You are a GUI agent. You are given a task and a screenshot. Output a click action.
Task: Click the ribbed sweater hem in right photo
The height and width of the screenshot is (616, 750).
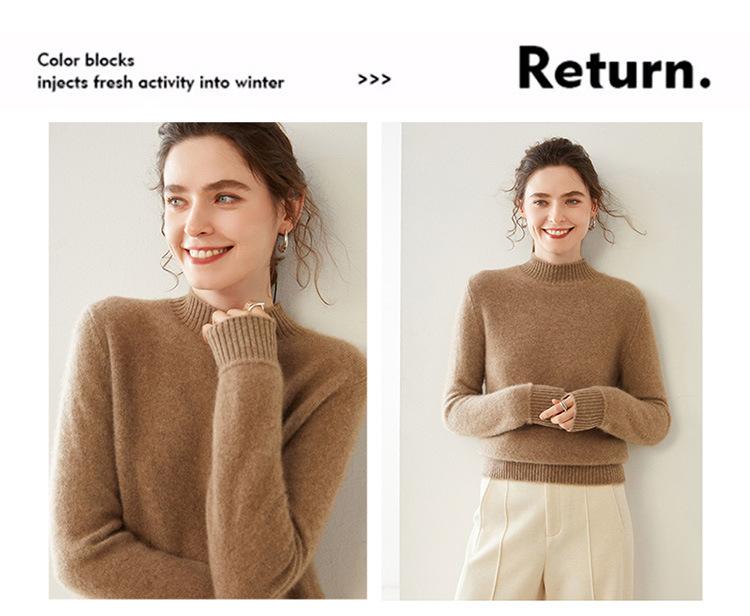[553, 472]
